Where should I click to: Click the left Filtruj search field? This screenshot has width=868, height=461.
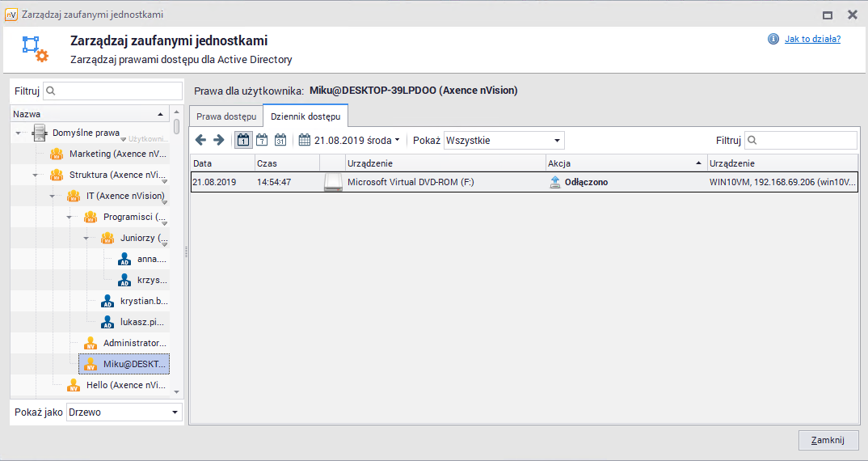[113, 91]
